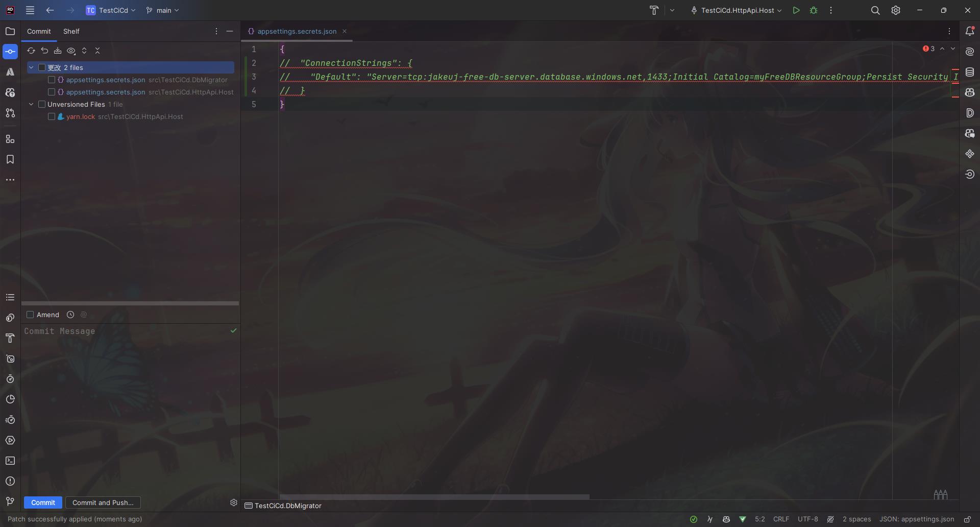
Task: Open the hamburger main menu
Action: point(30,10)
